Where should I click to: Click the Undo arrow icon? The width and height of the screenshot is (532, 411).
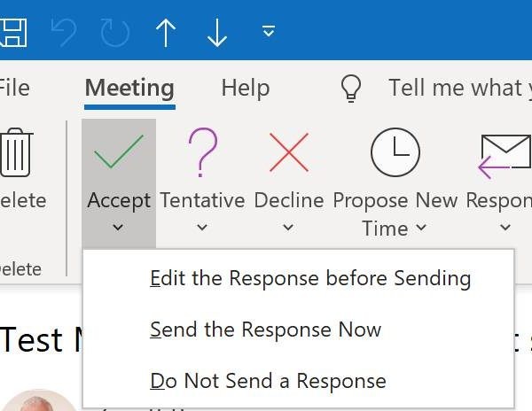(64, 33)
